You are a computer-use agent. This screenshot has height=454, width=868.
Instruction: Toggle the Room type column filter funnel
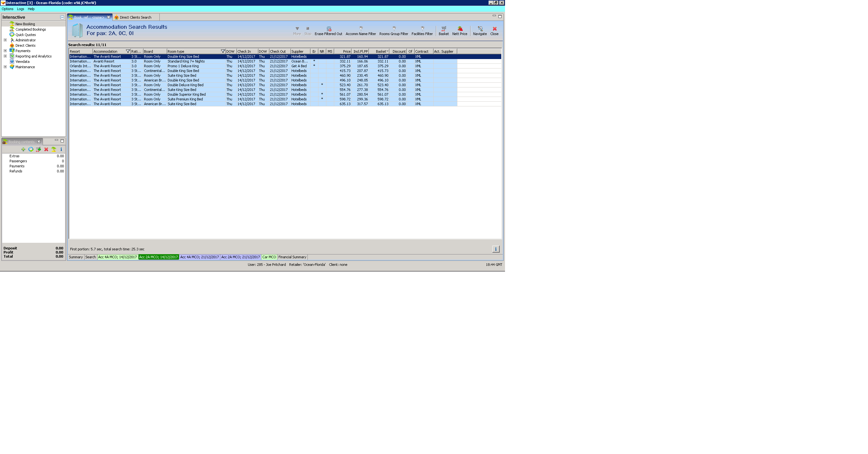coord(223,51)
